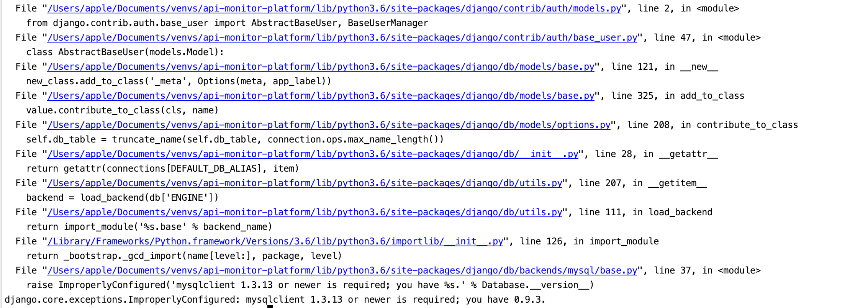Open the contrib/auth/models.py traceback link
Image resolution: width=868 pixels, height=308 pixels.
pos(334,8)
